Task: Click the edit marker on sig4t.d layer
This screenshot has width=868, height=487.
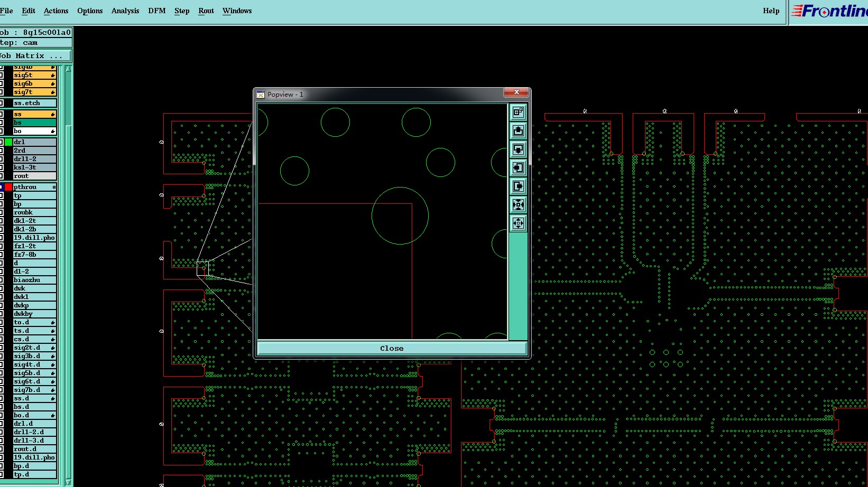Action: pos(53,365)
